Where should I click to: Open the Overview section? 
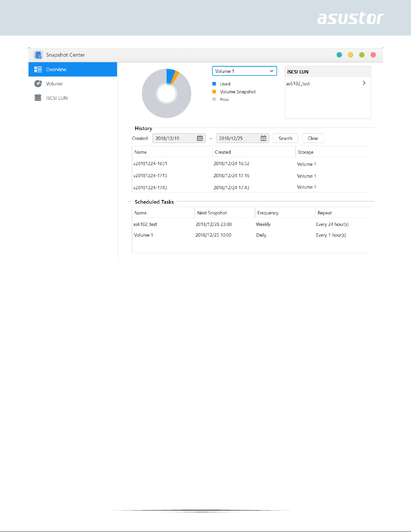[73, 69]
